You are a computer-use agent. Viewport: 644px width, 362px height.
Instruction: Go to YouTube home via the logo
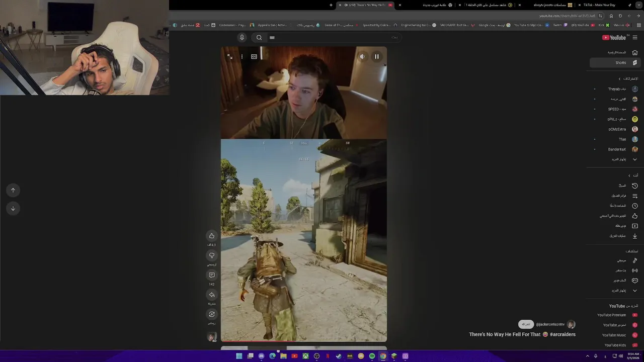click(614, 38)
